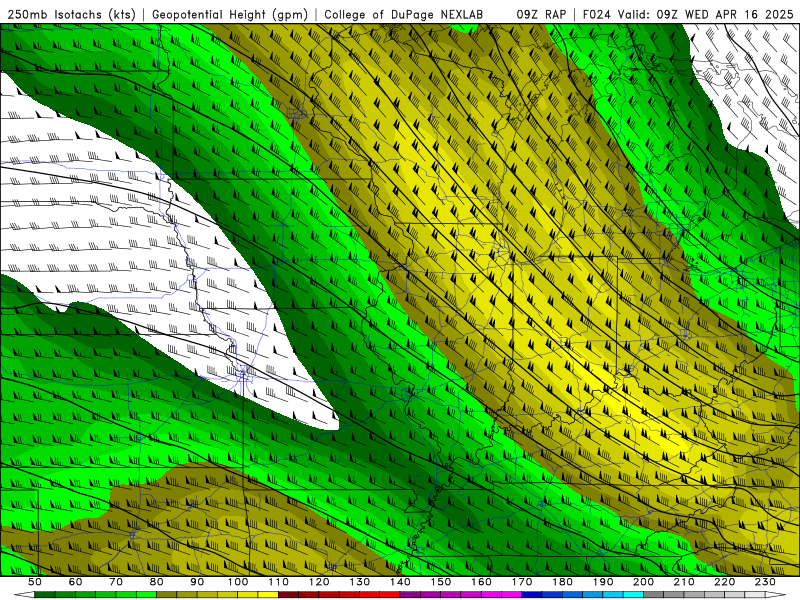Click the 70 value on the color scale
The height and width of the screenshot is (600, 800).
coord(116,582)
